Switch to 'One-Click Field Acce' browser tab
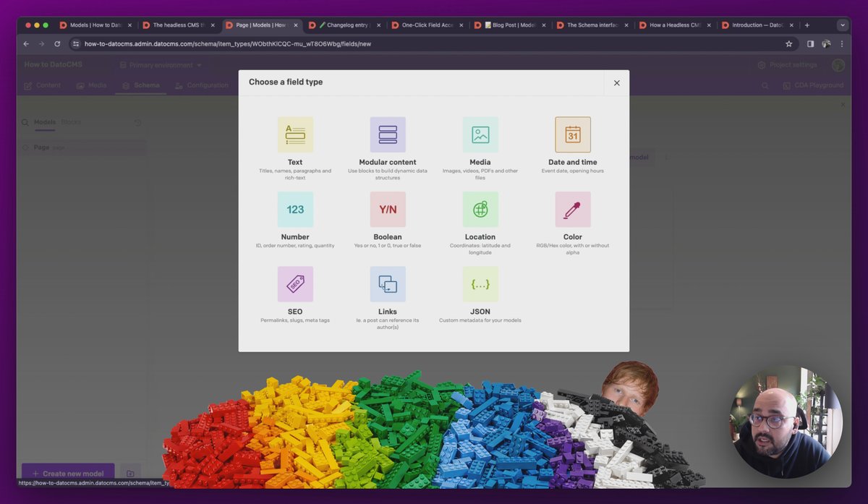Screen dimensions: 868x504 coord(427,25)
